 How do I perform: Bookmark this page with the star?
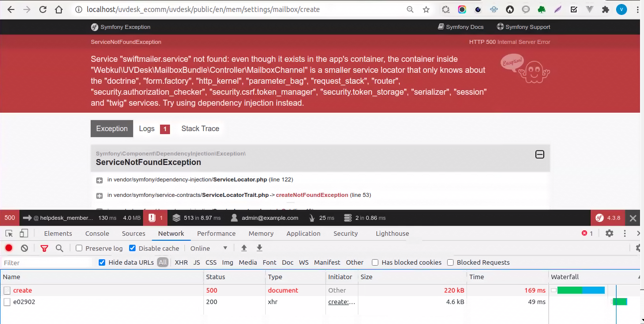[x=426, y=9]
